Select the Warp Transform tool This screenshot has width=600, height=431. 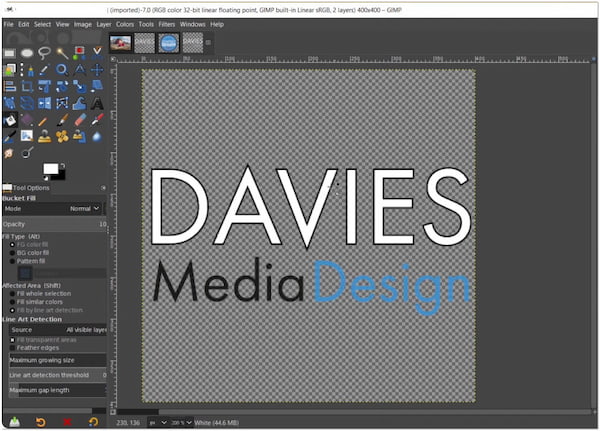(x=79, y=103)
